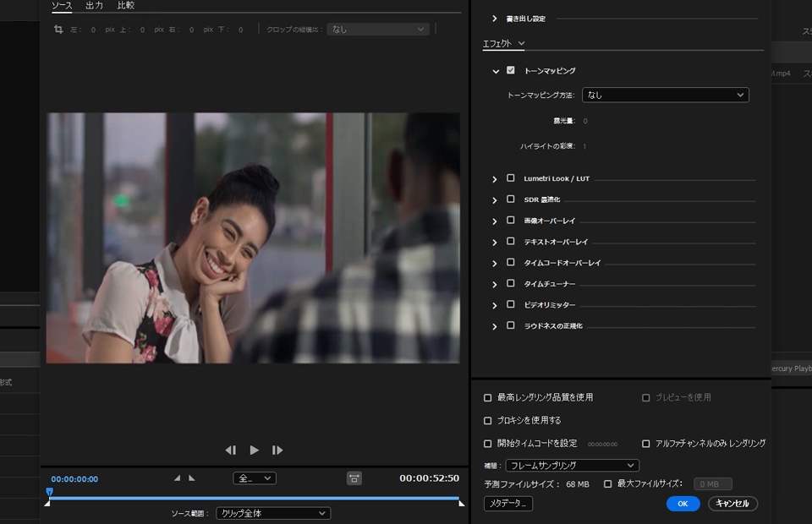Step back one frame
Image resolution: width=812 pixels, height=524 pixels.
coord(230,450)
